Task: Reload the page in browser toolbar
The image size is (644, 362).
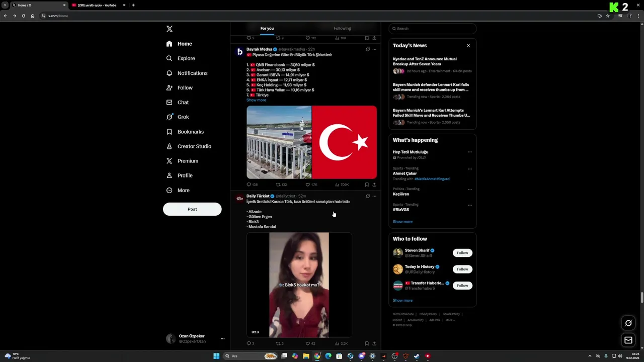Action: pyautogui.click(x=23, y=16)
